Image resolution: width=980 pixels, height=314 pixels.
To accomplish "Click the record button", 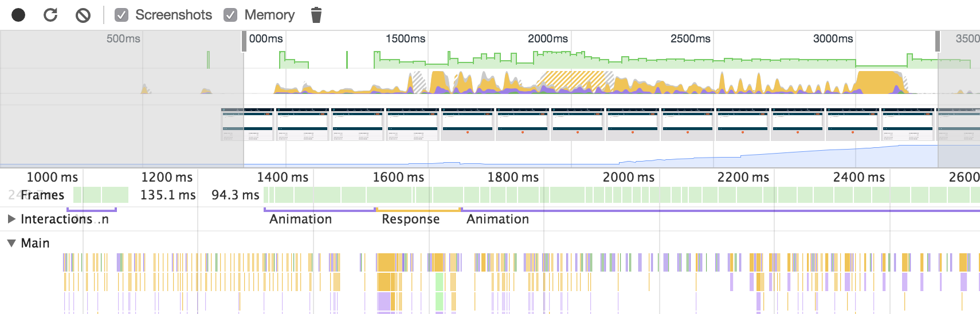I will [18, 15].
